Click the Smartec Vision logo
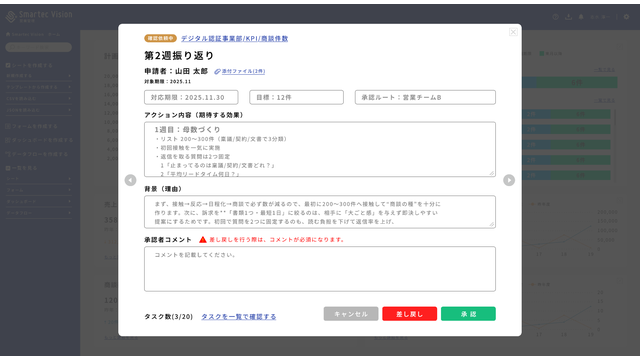This screenshot has width=640, height=360. [x=39, y=16]
